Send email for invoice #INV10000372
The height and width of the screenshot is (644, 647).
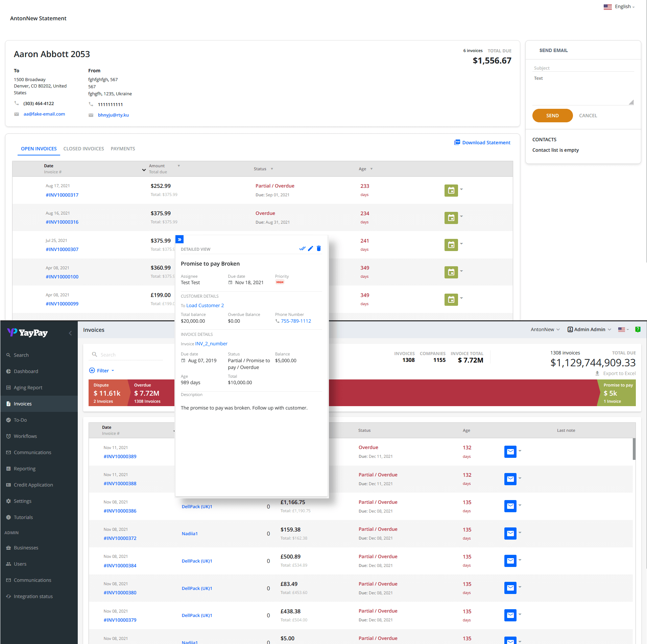[510, 534]
